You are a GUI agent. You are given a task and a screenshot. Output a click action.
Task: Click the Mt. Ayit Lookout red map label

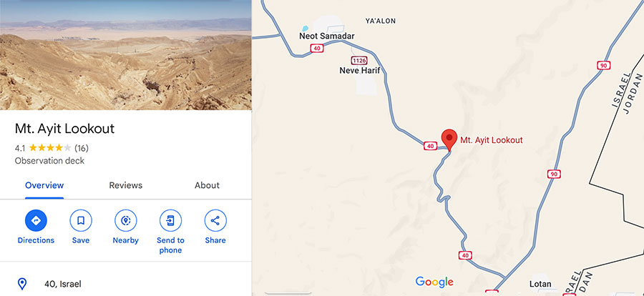tap(491, 140)
